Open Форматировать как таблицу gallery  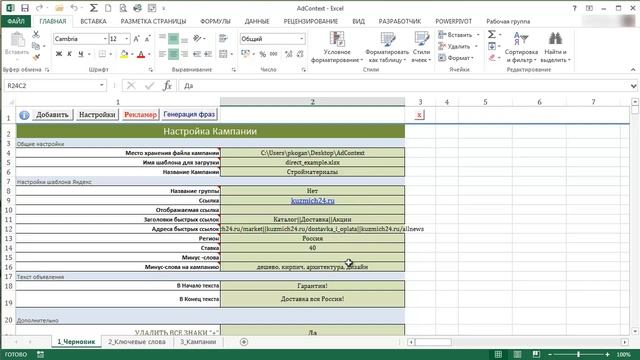tap(387, 47)
